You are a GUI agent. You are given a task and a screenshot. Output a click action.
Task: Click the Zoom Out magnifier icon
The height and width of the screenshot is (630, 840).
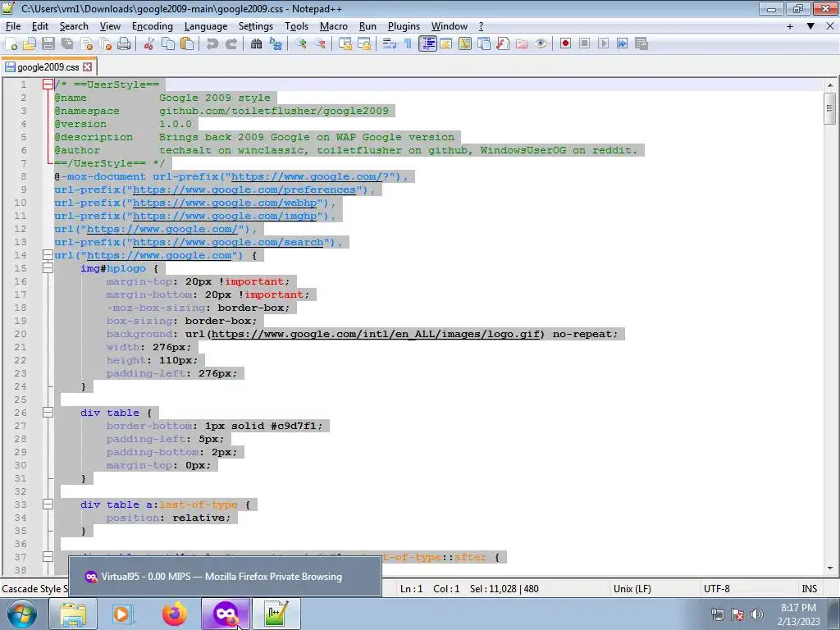tap(320, 44)
